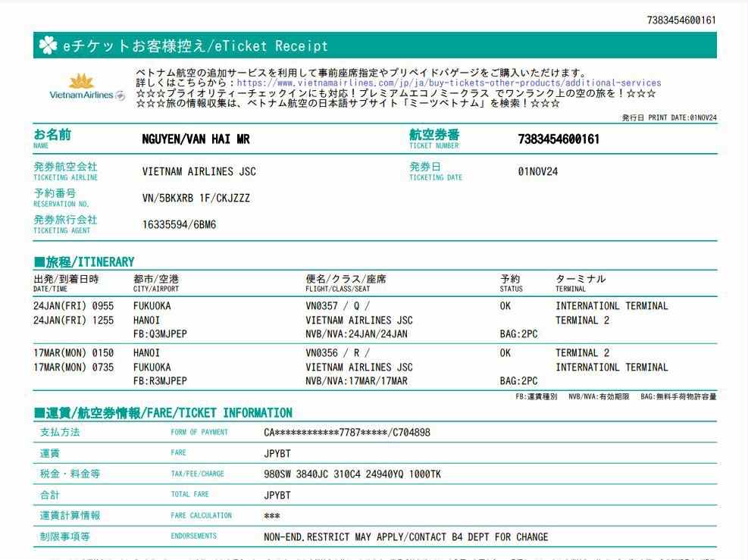Select the form of payment card number

(x=347, y=433)
